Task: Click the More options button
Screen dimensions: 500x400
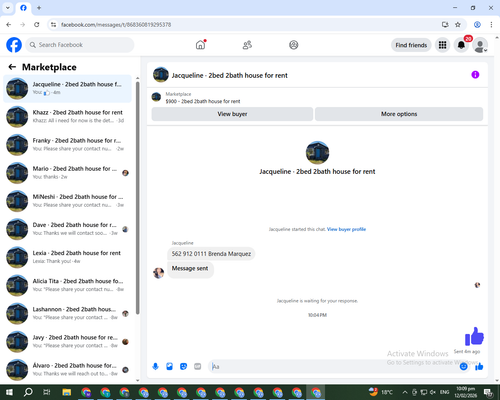Action: 399,114
